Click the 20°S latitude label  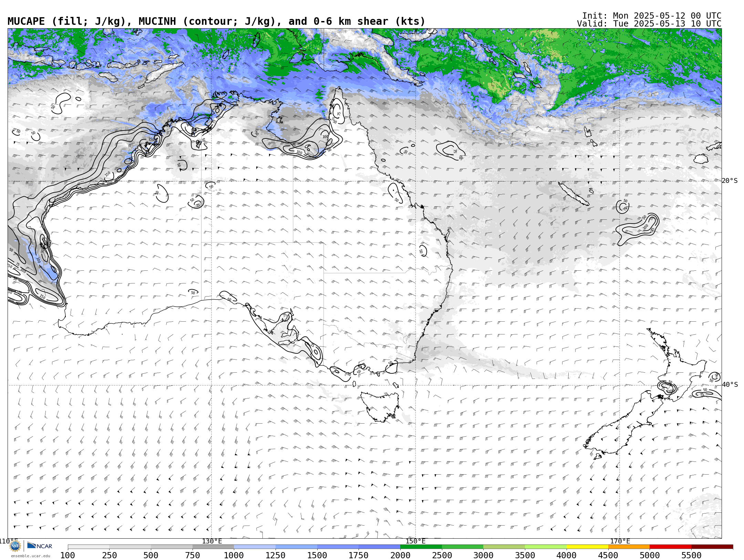pyautogui.click(x=730, y=181)
